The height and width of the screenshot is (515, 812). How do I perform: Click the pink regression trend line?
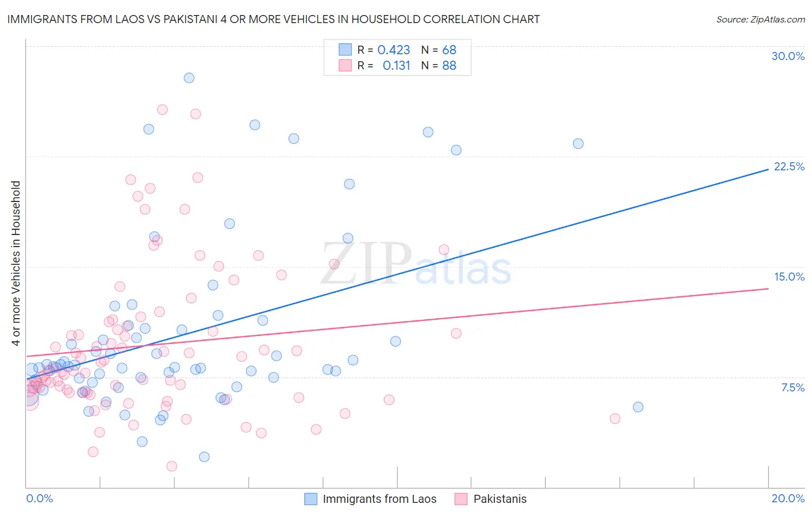(397, 322)
